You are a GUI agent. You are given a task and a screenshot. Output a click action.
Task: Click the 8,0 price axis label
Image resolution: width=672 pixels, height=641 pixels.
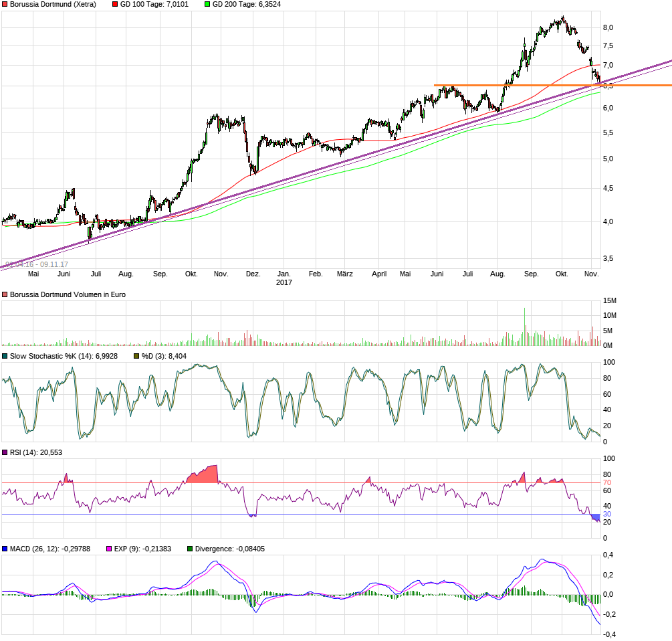click(x=608, y=28)
